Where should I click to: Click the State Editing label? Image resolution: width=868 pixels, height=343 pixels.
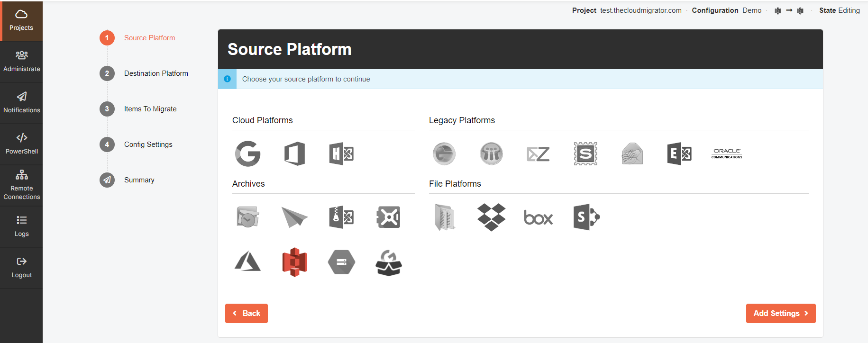pyautogui.click(x=840, y=10)
